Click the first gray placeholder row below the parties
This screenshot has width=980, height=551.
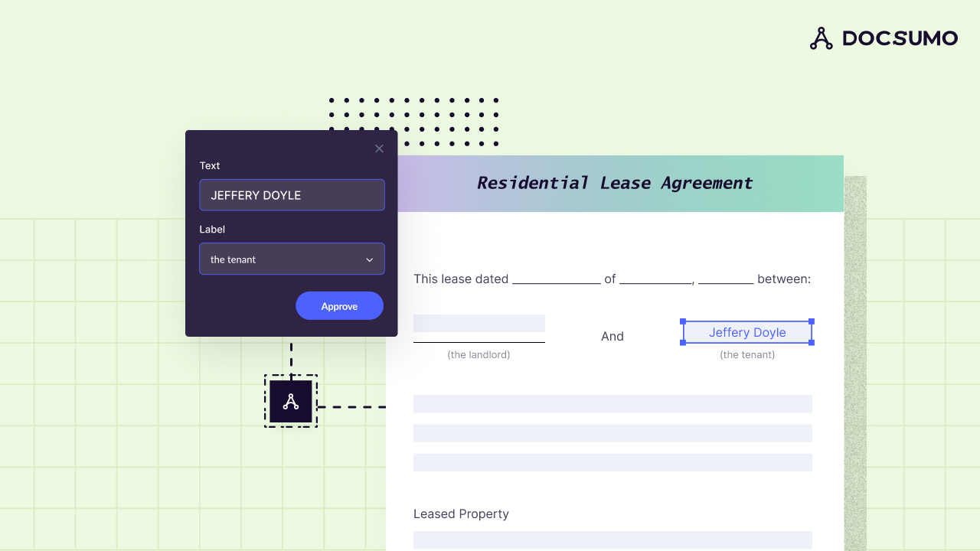pos(612,403)
